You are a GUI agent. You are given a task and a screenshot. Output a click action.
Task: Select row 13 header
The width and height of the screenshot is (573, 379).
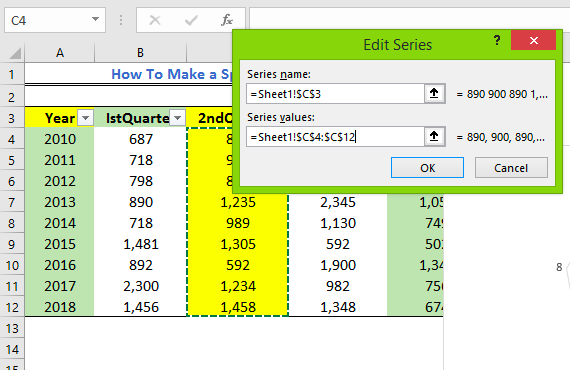(12, 328)
